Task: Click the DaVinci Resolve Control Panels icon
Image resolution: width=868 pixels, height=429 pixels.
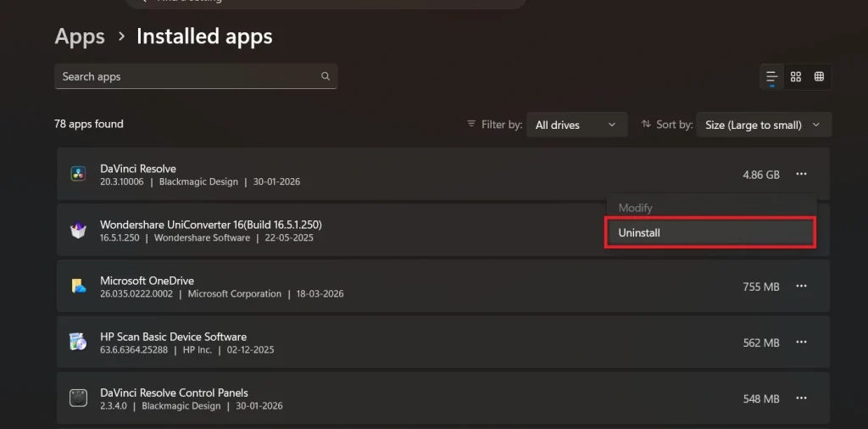Action: 78,398
